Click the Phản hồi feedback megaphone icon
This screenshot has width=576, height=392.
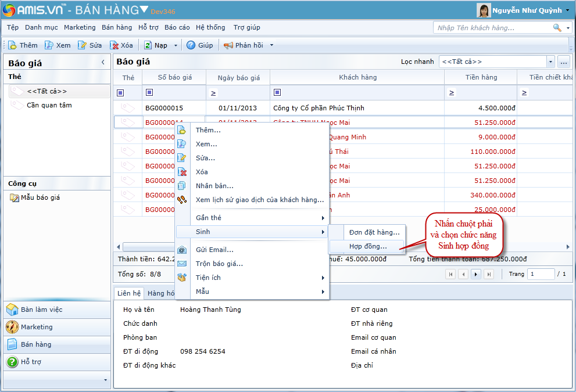[228, 45]
